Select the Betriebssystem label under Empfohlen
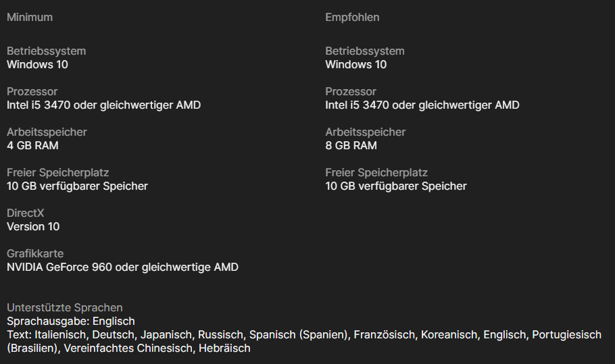 [x=364, y=51]
